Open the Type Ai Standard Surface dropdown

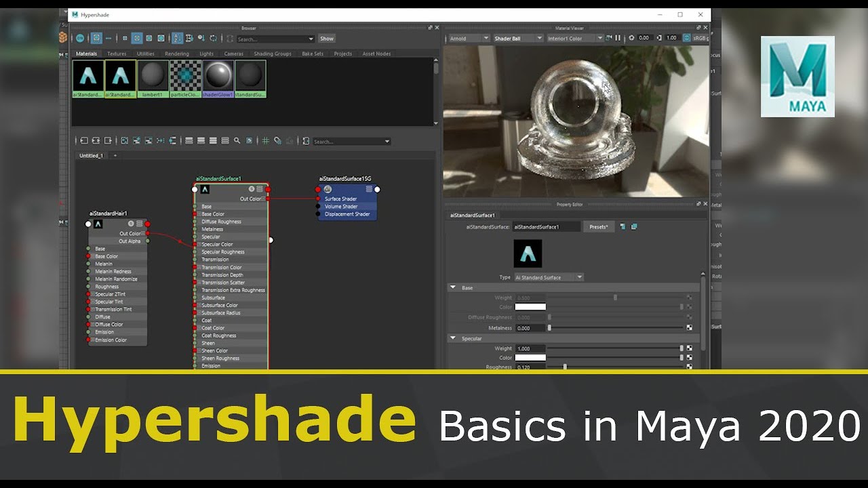[549, 277]
